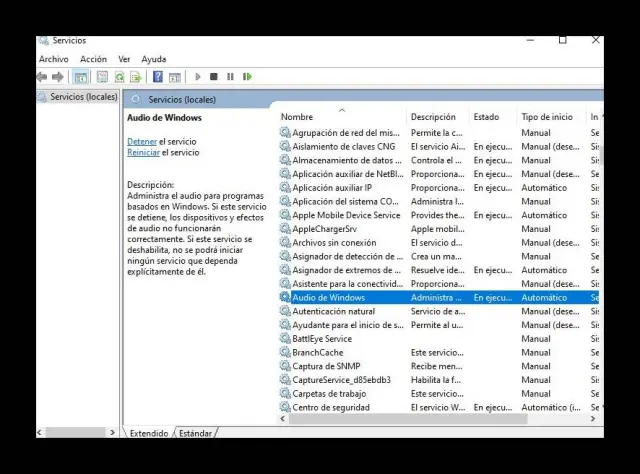Click the forward arrow in the toolbar
This screenshot has width=640, height=474.
point(58,77)
